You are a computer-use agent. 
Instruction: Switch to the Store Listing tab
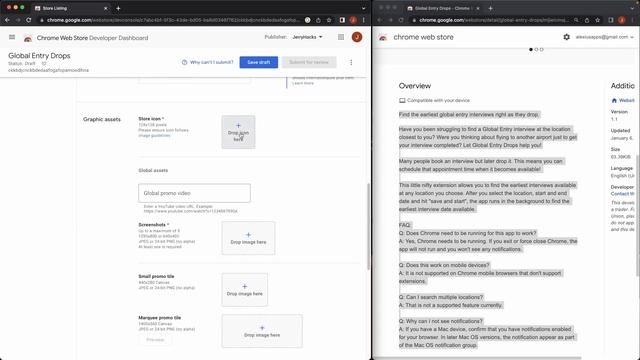70,8
